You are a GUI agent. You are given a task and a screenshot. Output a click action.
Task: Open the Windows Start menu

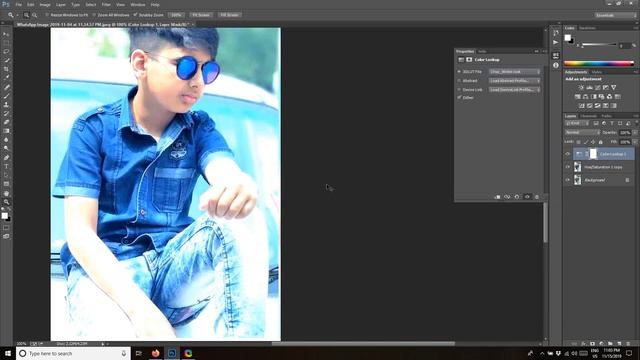click(8, 353)
